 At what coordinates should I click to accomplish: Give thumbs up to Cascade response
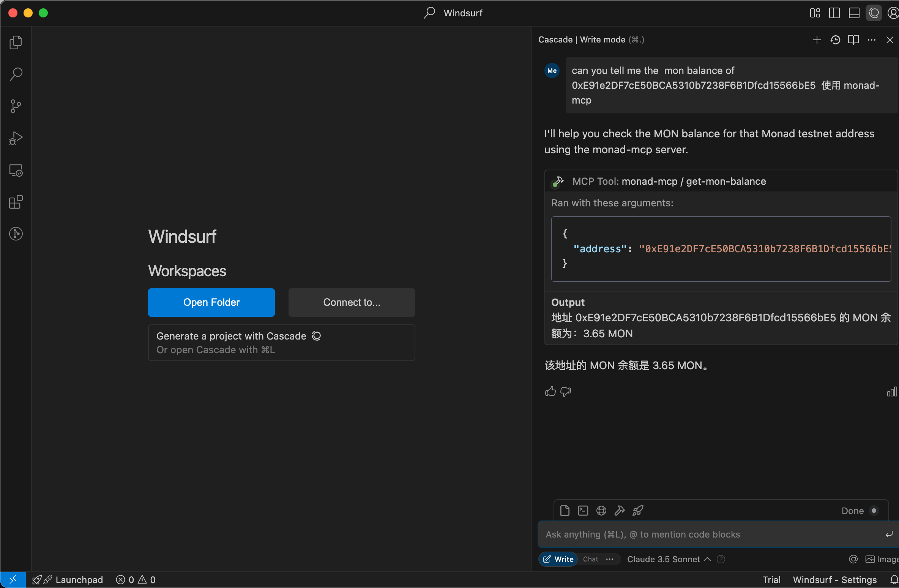550,391
